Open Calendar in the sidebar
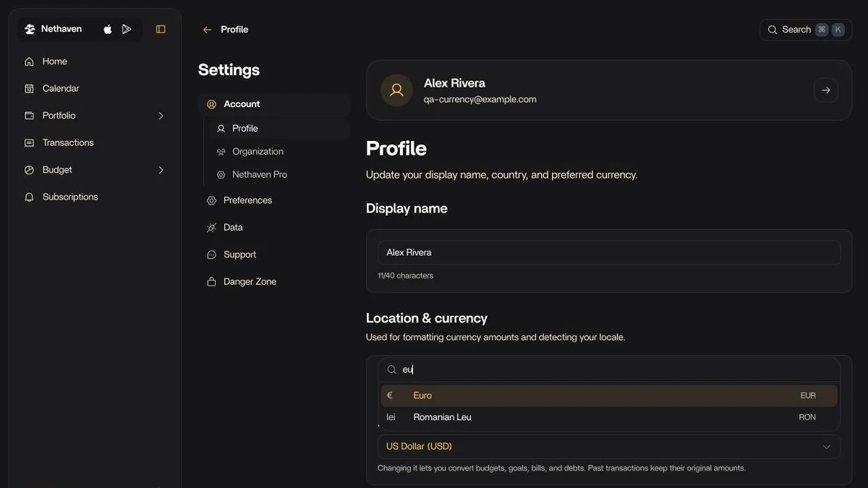Viewport: 868px width, 488px height. click(x=95, y=88)
